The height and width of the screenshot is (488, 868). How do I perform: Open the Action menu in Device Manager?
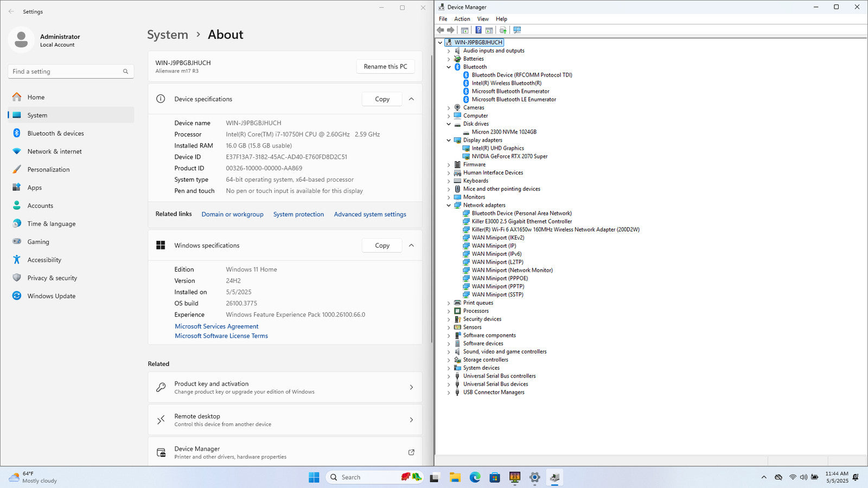coord(462,19)
